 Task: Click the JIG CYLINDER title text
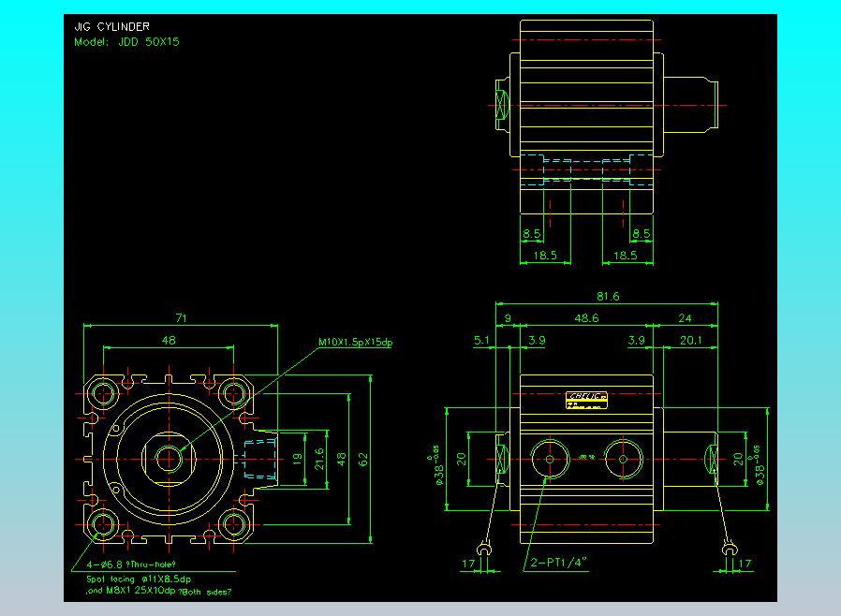coord(111,26)
